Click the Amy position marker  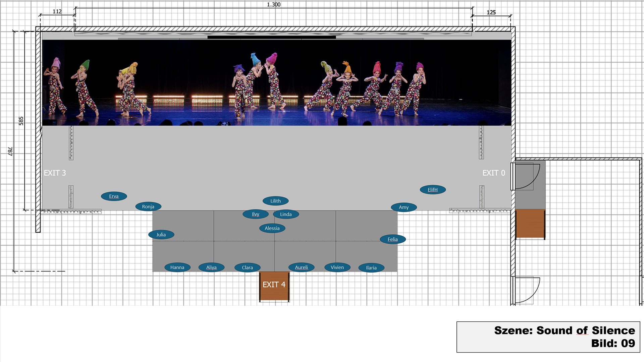point(404,207)
